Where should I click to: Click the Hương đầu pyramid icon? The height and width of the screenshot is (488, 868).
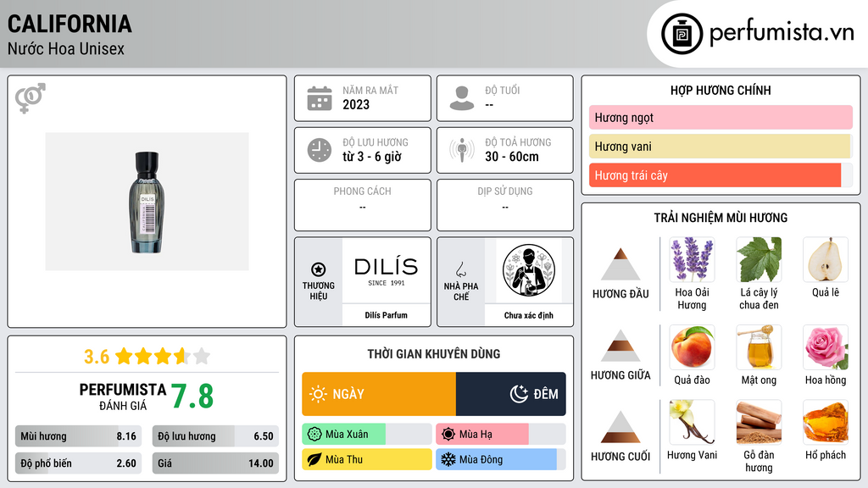[620, 264]
